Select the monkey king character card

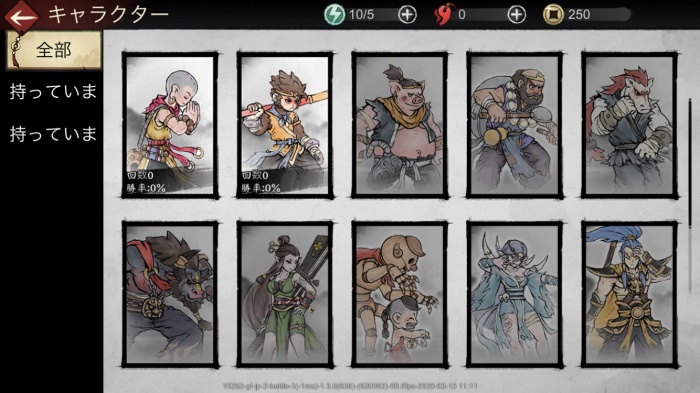[285, 125]
